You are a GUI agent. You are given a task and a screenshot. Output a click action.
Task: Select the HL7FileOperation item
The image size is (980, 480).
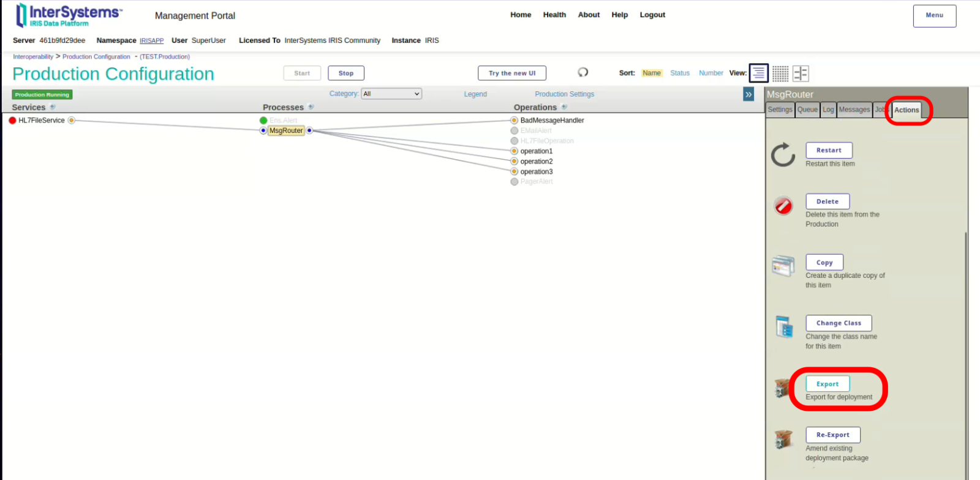547,141
